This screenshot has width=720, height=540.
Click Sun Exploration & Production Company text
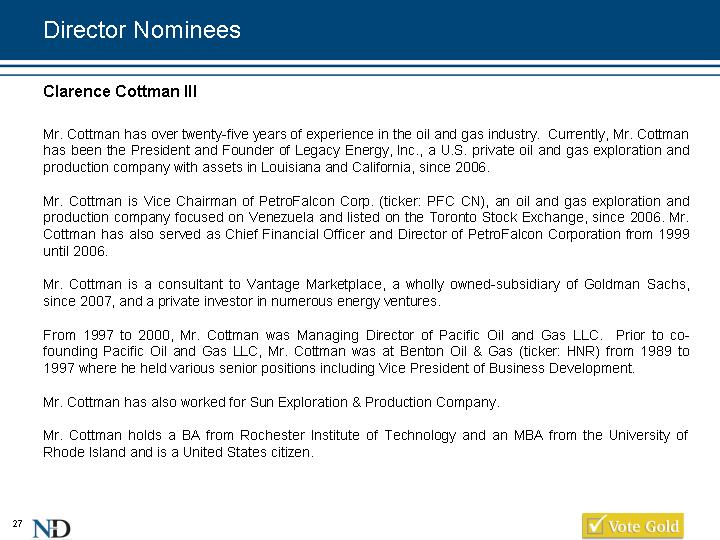373,402
